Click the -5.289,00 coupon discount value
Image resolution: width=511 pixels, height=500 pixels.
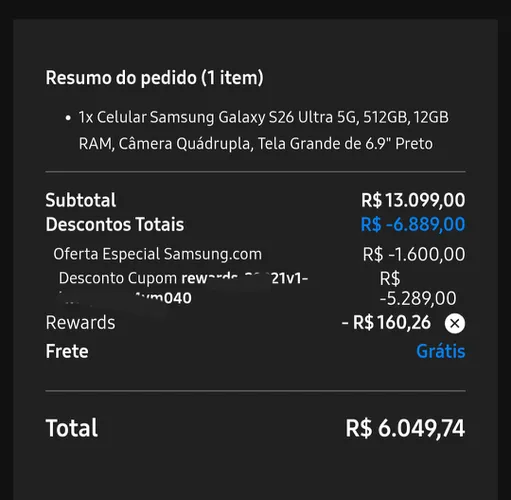(418, 298)
